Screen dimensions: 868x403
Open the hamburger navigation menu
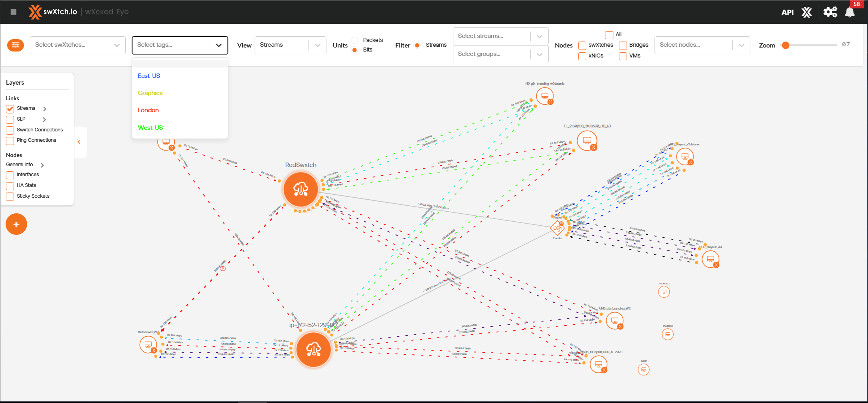tap(13, 12)
